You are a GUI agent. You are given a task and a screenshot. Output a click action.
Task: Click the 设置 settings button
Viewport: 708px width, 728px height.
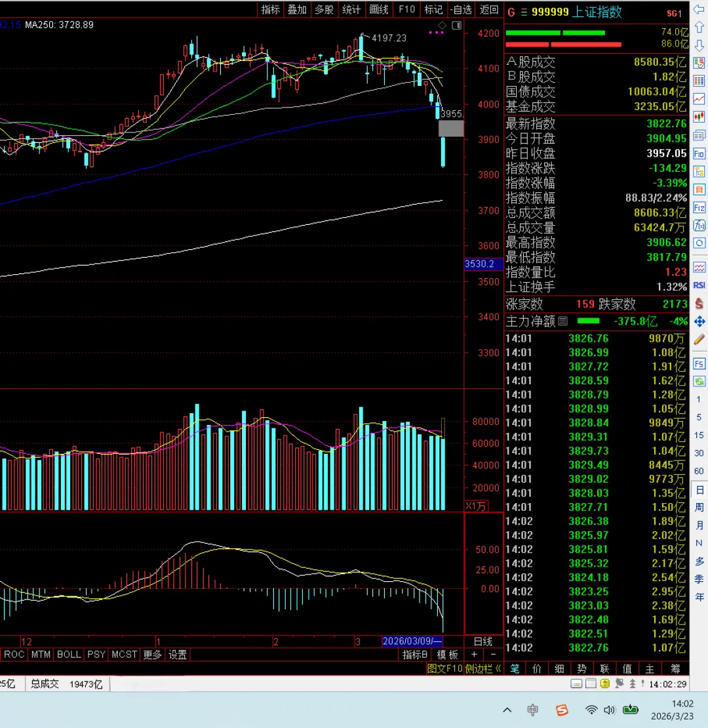click(x=178, y=655)
